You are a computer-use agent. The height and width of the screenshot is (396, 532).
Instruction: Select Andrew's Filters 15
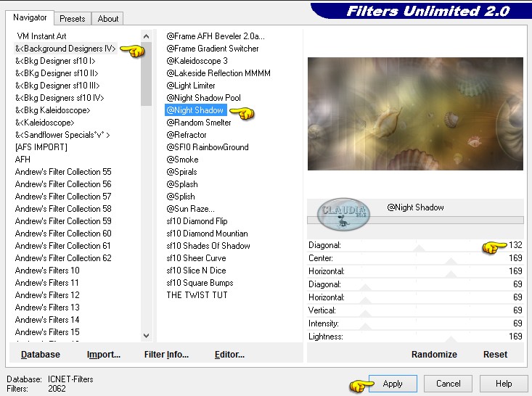pyautogui.click(x=47, y=332)
